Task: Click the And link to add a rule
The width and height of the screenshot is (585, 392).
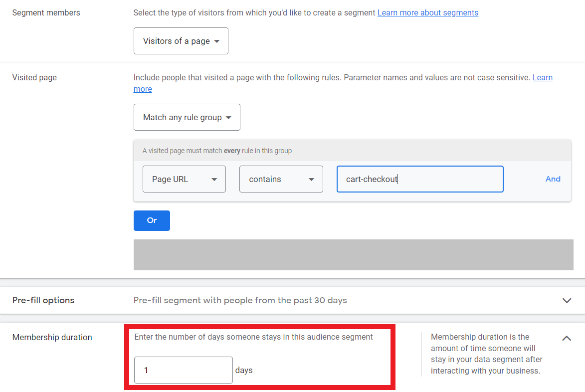Action: (553, 179)
